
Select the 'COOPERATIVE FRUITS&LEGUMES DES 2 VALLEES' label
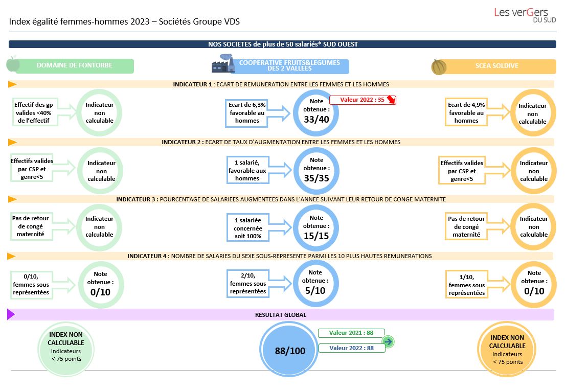pos(289,66)
